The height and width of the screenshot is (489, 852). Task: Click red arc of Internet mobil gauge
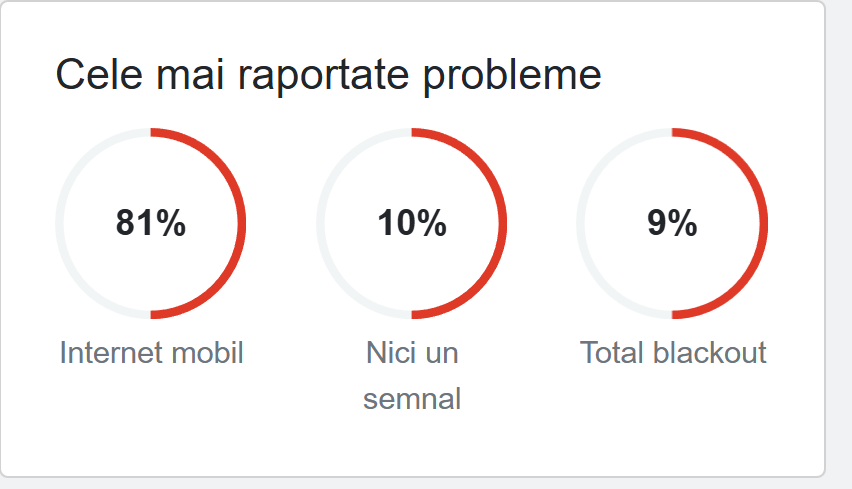click(241, 223)
